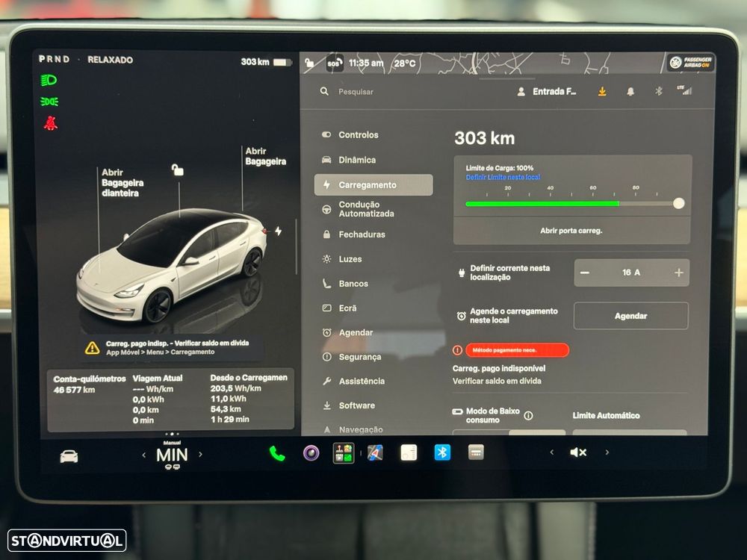Open the dashcam camera app
747x560 pixels.
(311, 453)
